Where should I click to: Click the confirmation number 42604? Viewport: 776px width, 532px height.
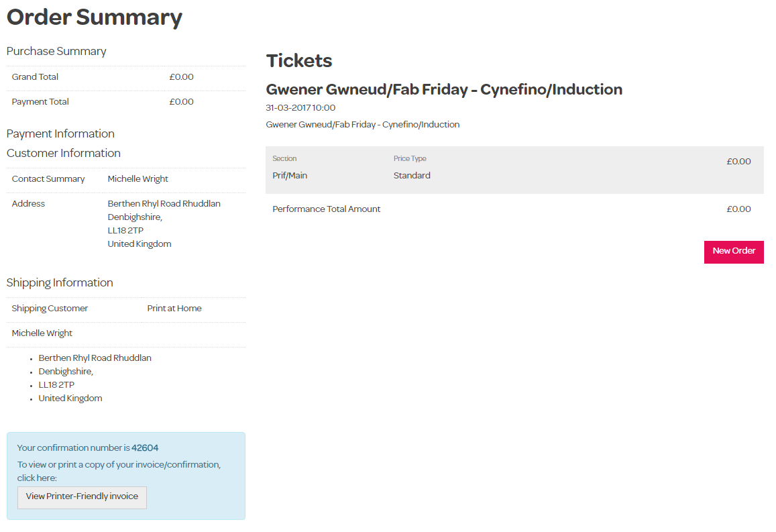click(x=145, y=448)
